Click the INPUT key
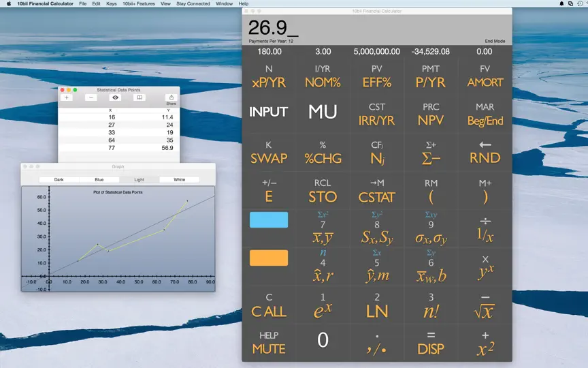588x368 pixels. (x=269, y=112)
